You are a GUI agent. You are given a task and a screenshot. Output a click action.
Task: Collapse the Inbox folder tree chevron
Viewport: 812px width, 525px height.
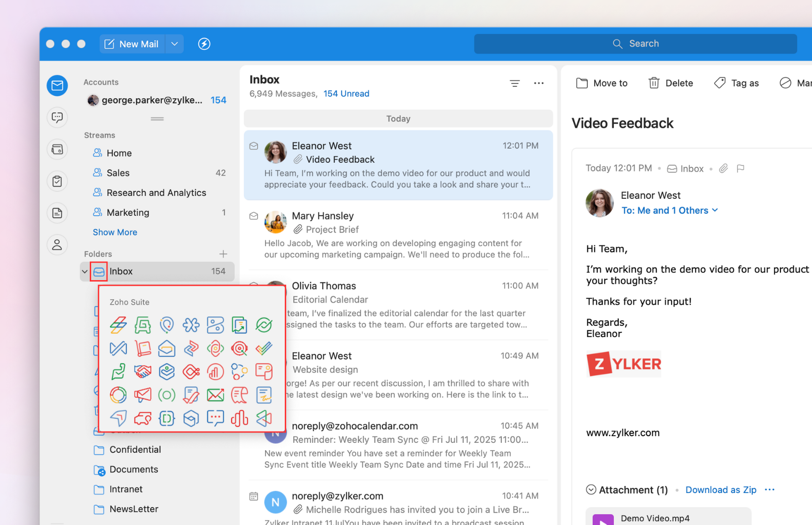[85, 271]
